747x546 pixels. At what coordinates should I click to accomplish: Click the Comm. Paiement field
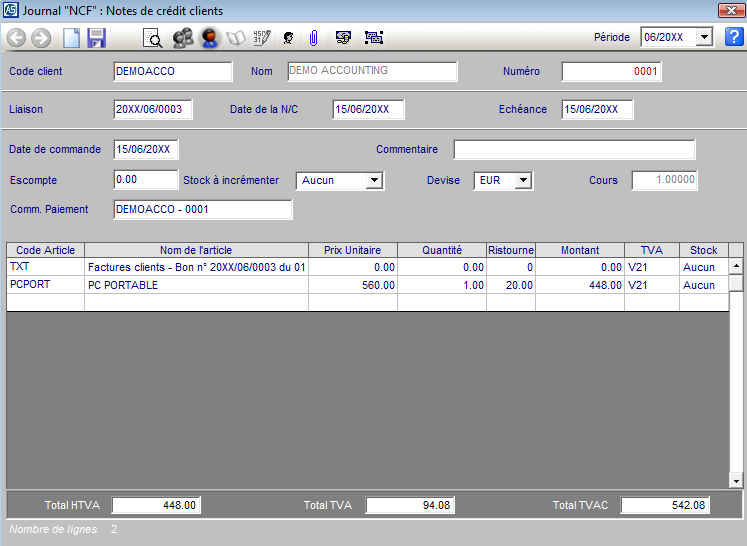[203, 210]
